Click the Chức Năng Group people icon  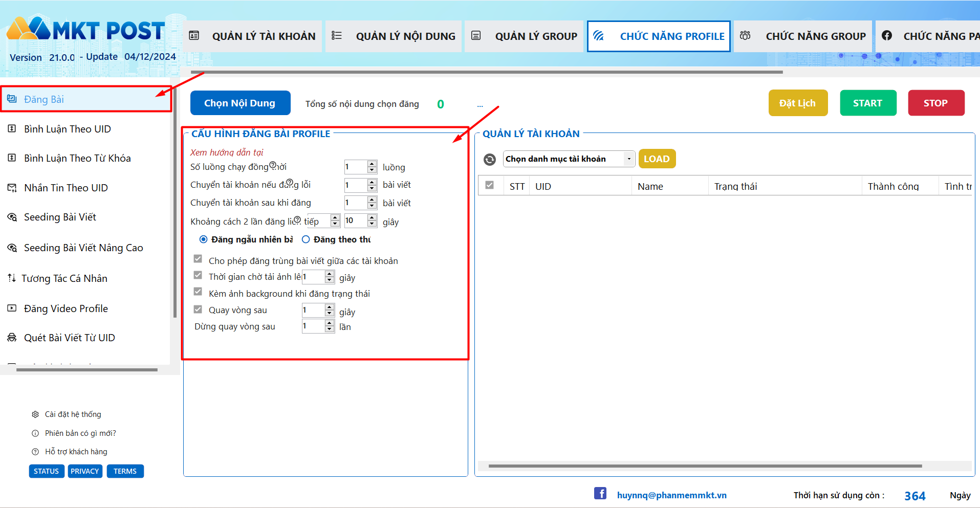point(745,35)
